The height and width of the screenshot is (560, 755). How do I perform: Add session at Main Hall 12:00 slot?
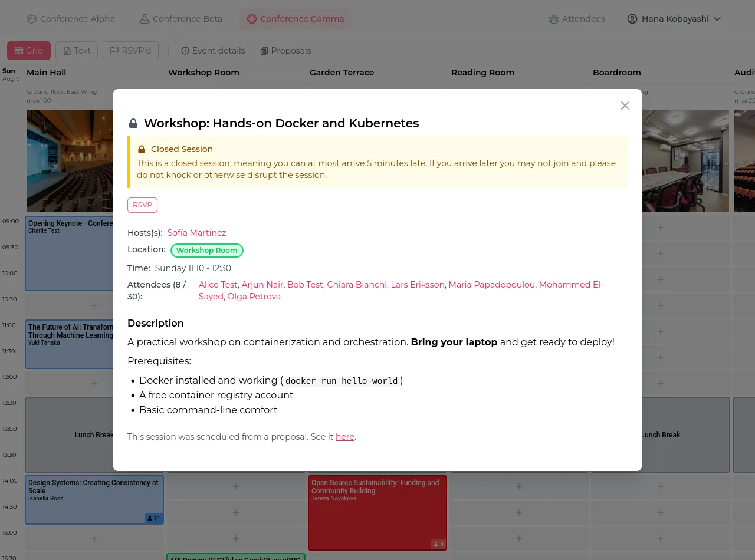pyautogui.click(x=94, y=383)
